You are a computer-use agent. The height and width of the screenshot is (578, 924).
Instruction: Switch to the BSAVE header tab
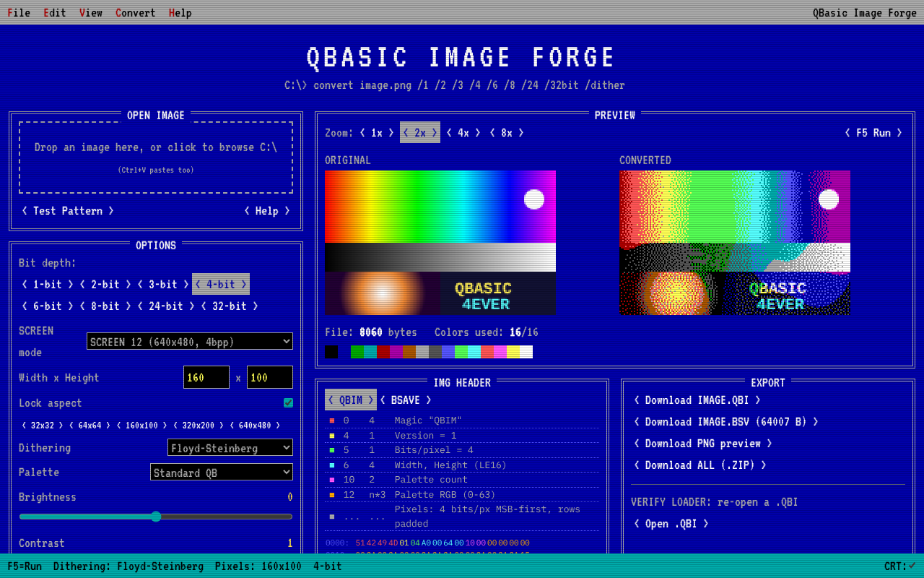pos(406,400)
